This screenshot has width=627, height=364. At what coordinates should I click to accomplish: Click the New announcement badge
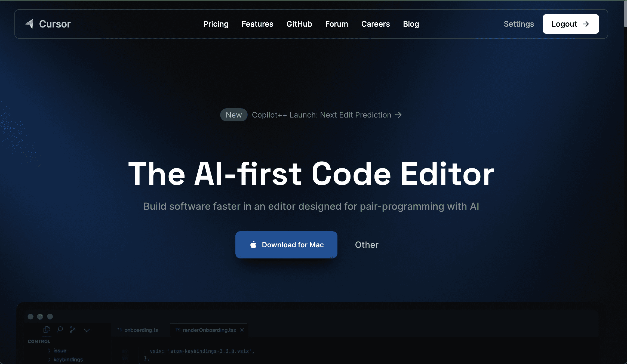point(234,115)
